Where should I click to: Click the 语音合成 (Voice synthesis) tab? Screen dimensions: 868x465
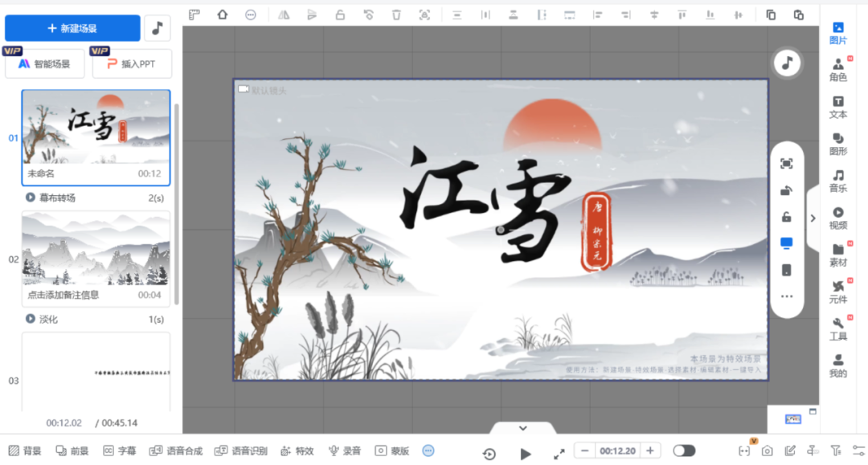tap(178, 451)
